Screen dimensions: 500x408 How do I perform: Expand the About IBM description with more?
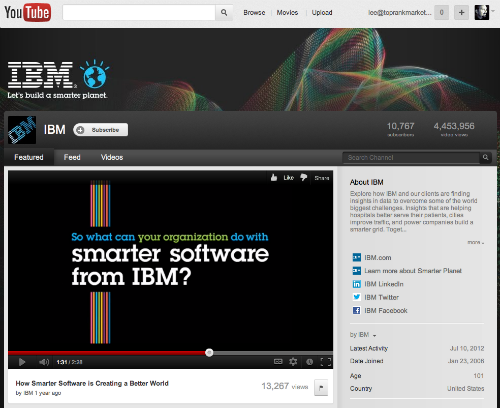(476, 242)
